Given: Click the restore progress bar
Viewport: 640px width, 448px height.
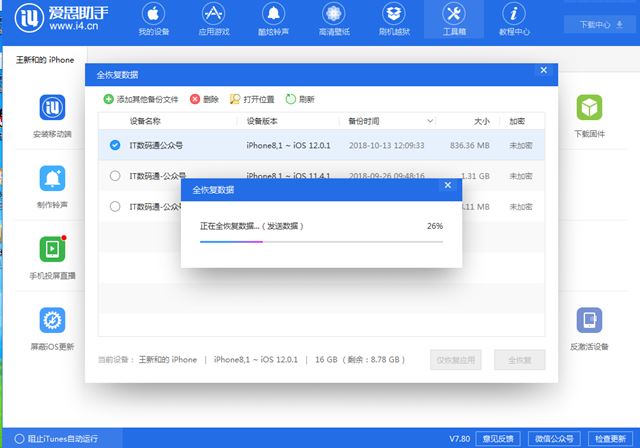Looking at the screenshot, I should (321, 242).
